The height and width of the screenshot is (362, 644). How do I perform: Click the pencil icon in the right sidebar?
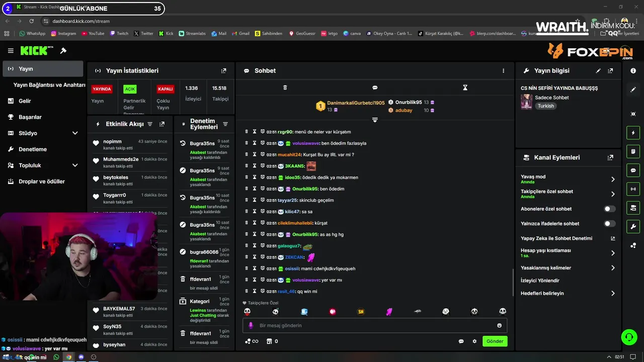pyautogui.click(x=633, y=89)
